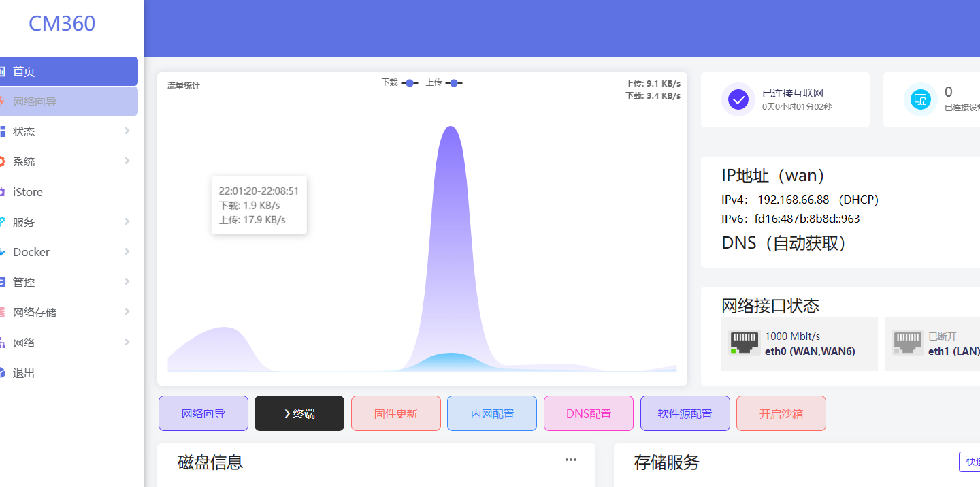The width and height of the screenshot is (980, 487).
Task: Open the 磁盘信息 more options ellipsis
Action: coord(570,460)
